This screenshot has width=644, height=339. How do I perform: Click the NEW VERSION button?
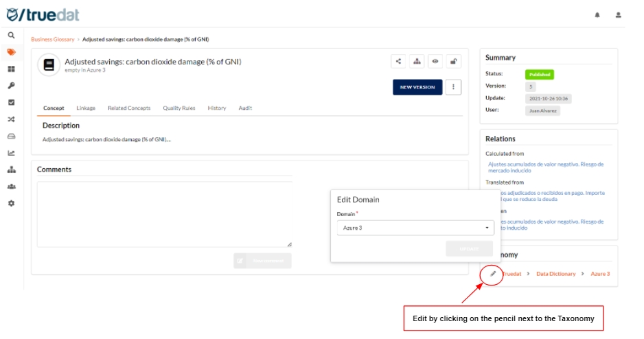point(417,87)
